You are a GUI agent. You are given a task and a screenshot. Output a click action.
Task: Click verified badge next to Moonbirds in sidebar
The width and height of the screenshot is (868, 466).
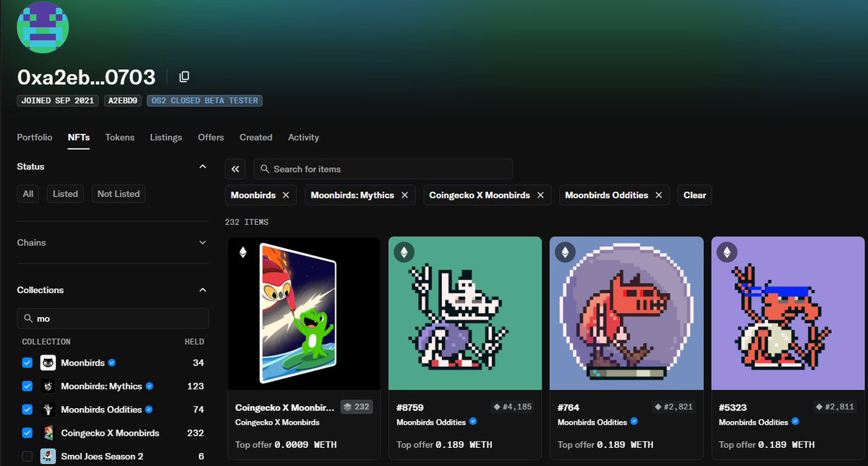pyautogui.click(x=112, y=363)
